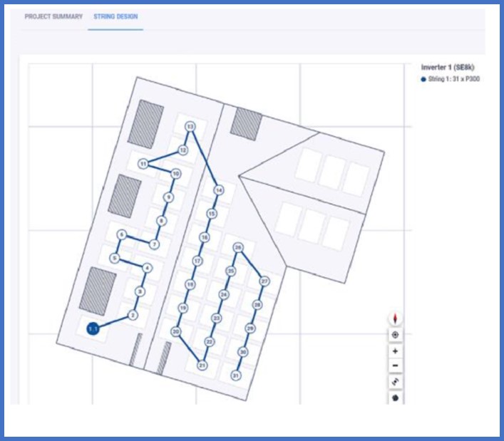The width and height of the screenshot is (504, 441).
Task: Select String 1: 31 x P300 legend entry
Action: [x=453, y=79]
